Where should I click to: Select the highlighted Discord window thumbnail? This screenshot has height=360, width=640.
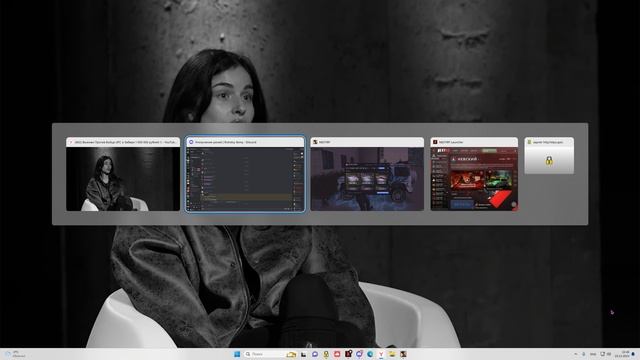pos(245,174)
